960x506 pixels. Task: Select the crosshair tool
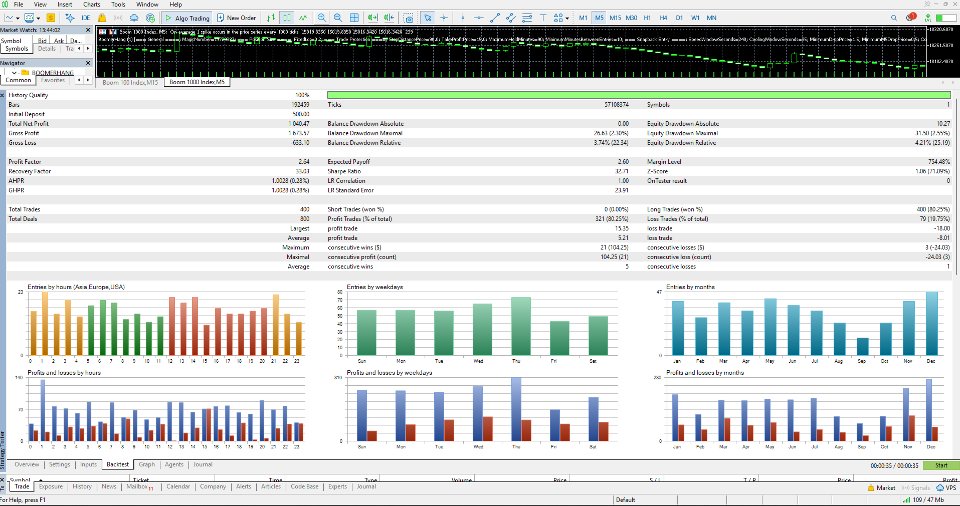tap(444, 18)
